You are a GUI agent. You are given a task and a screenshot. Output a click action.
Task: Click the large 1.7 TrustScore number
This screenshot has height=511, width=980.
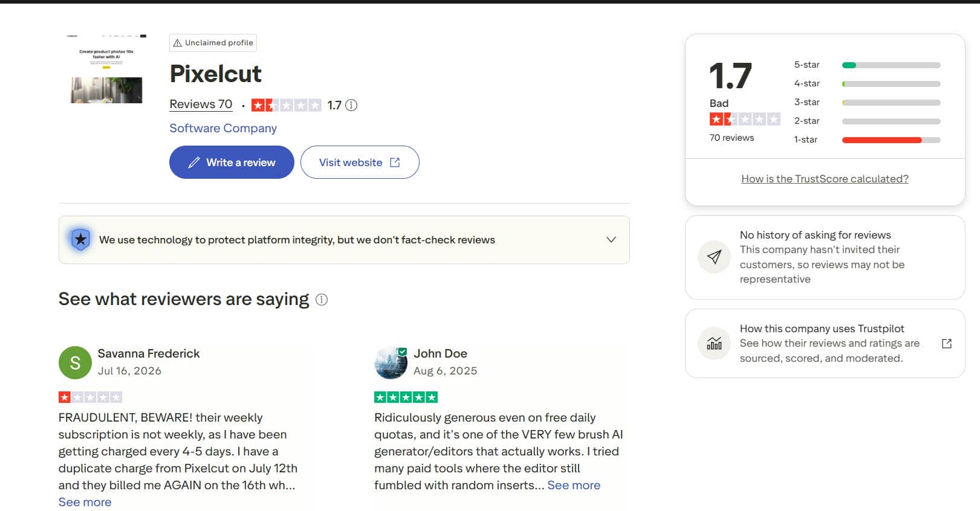pyautogui.click(x=730, y=76)
